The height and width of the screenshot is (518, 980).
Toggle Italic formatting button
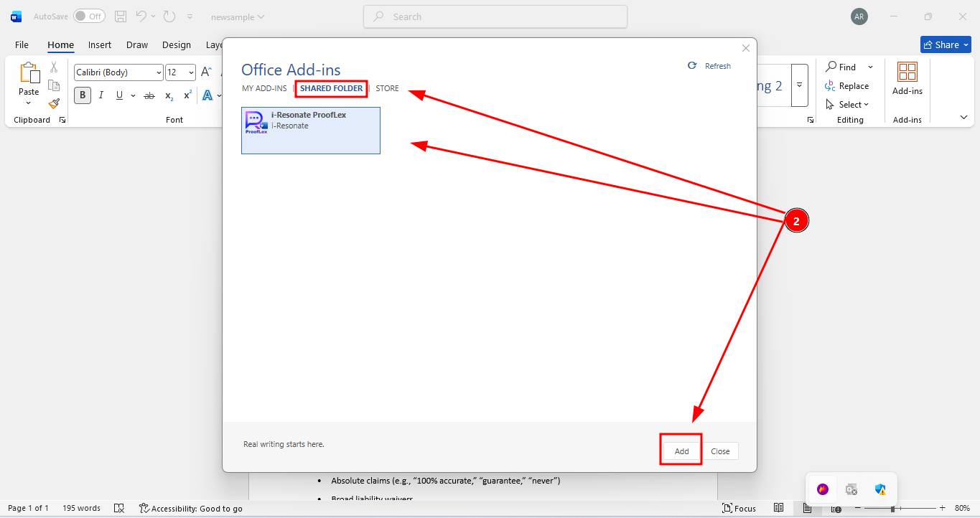(101, 95)
